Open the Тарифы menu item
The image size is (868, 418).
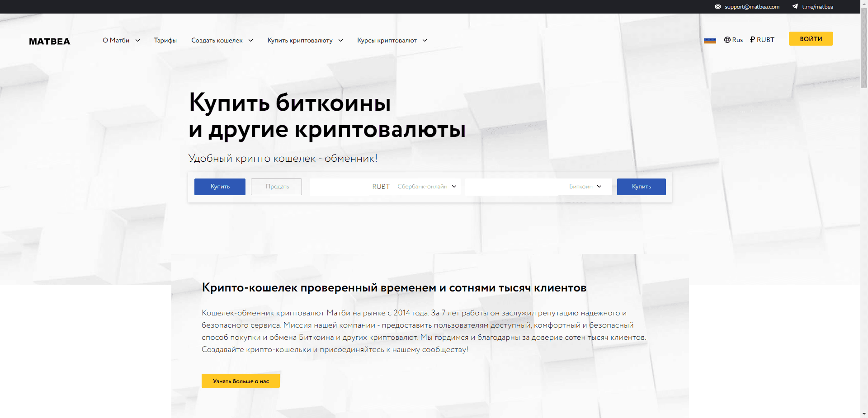[165, 40]
